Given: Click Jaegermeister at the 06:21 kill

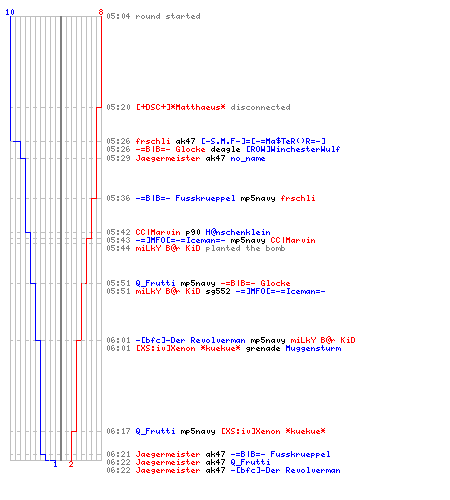Looking at the screenshot, I should (x=168, y=454).
